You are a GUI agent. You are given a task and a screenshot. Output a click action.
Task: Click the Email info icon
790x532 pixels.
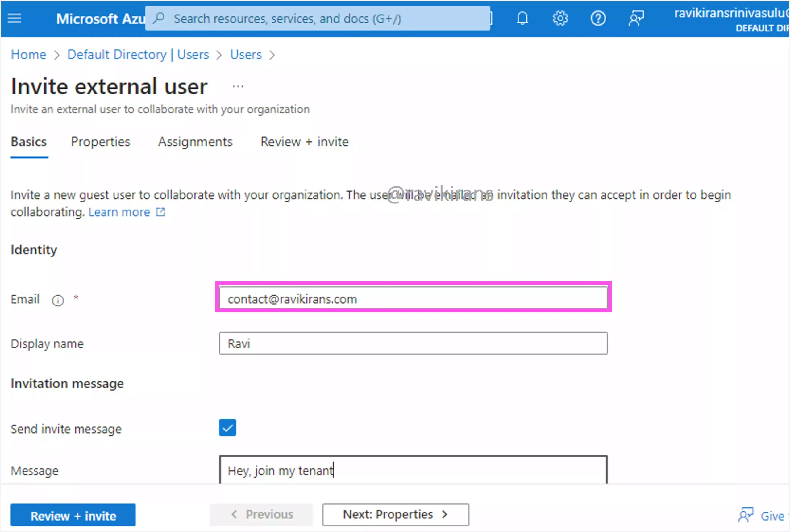point(58,300)
